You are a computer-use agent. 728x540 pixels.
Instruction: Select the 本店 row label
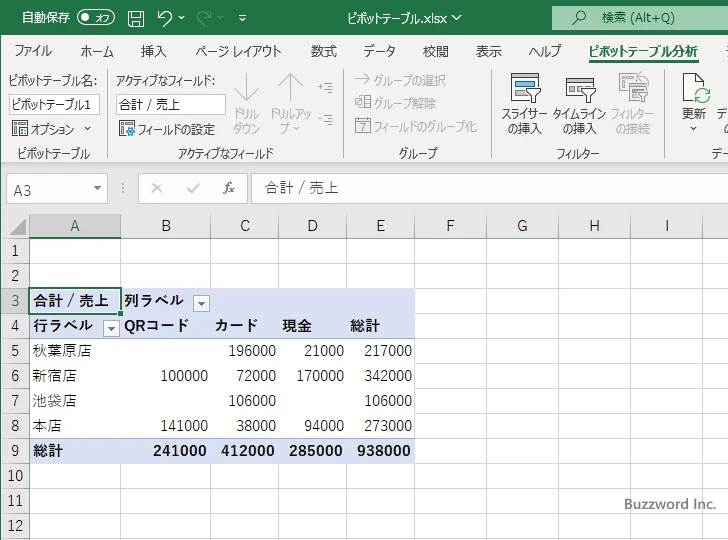click(x=75, y=426)
